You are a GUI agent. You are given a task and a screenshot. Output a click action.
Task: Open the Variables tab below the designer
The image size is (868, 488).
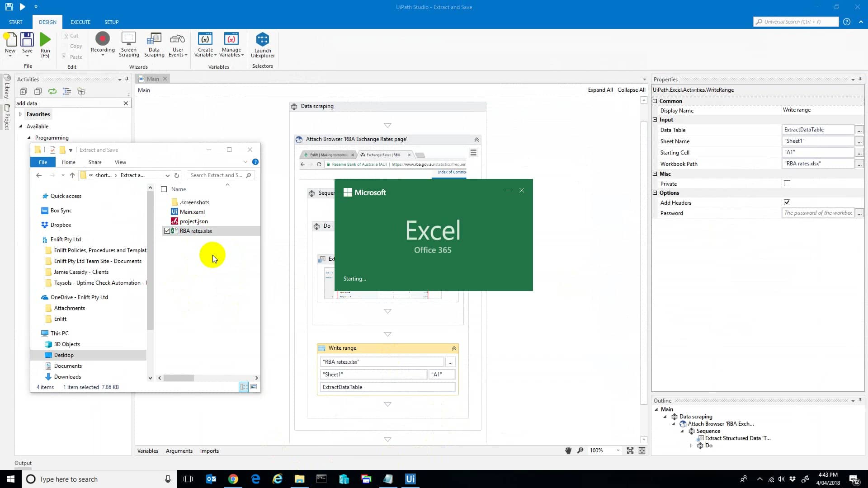coord(147,450)
